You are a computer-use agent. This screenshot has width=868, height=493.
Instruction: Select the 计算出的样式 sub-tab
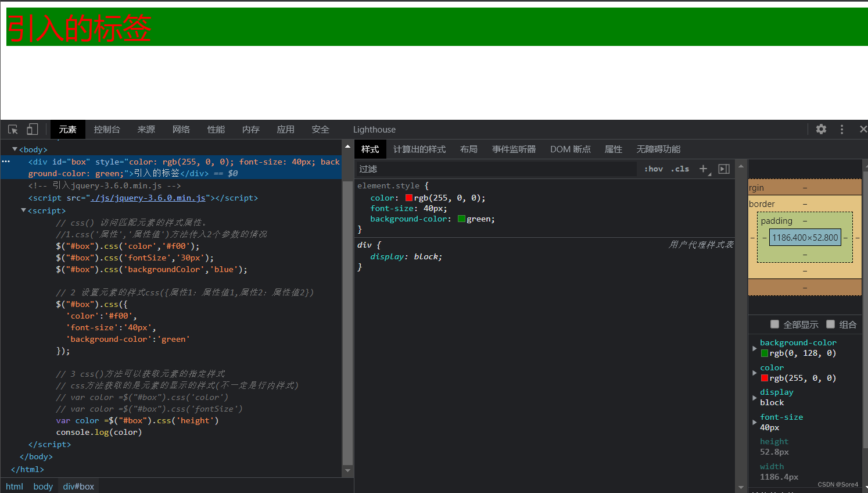(x=419, y=149)
